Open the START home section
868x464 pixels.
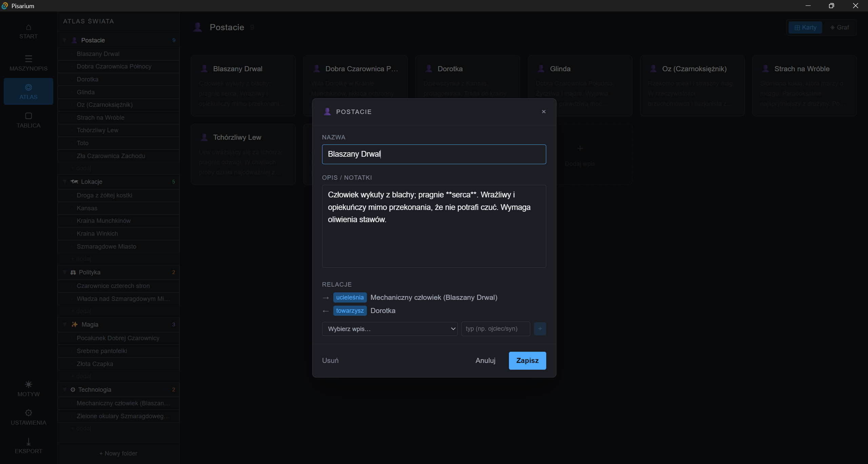click(x=28, y=32)
